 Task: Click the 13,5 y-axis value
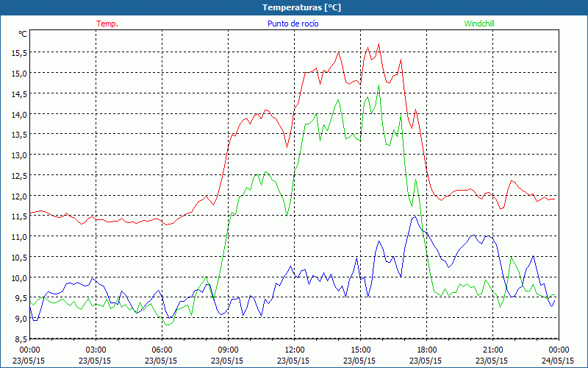pos(20,135)
